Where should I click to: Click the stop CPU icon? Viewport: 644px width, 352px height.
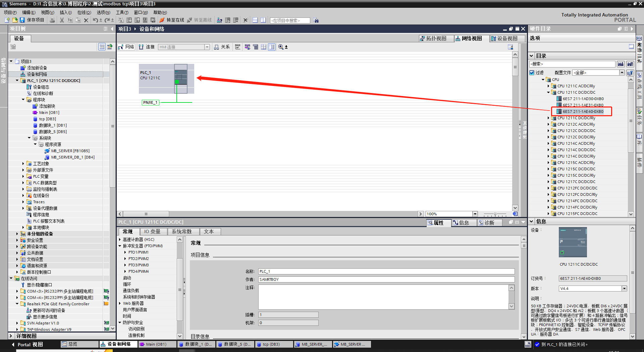click(236, 20)
